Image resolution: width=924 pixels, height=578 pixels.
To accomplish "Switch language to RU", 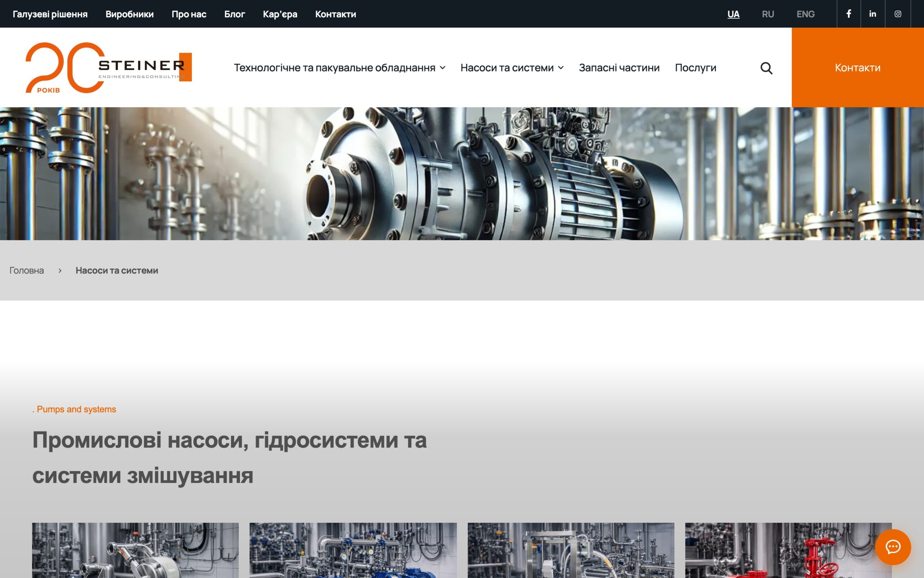I will tap(768, 14).
